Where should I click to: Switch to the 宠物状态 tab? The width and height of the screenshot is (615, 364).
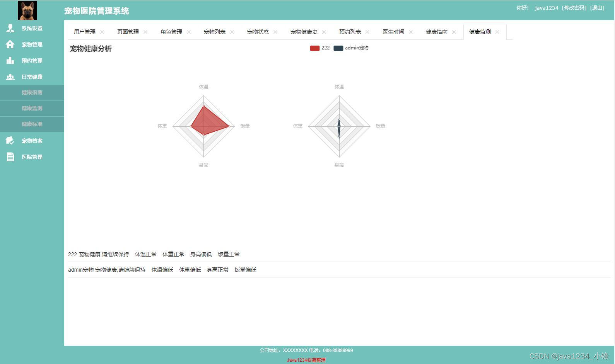point(258,32)
